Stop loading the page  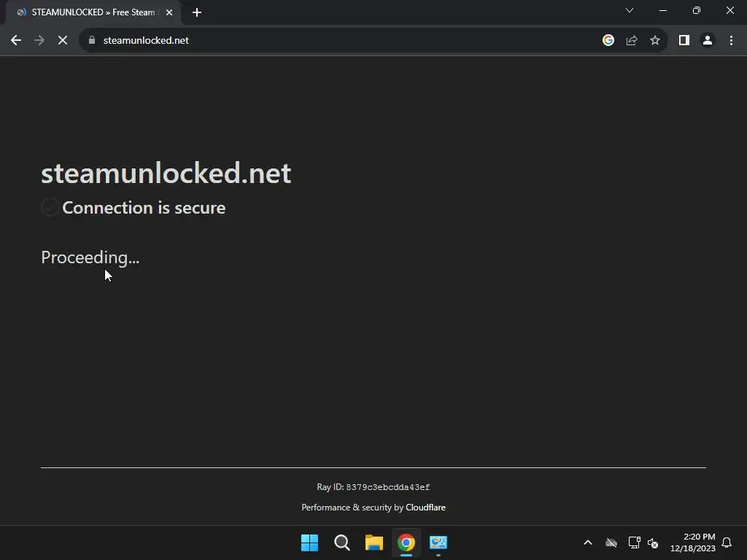(x=63, y=41)
